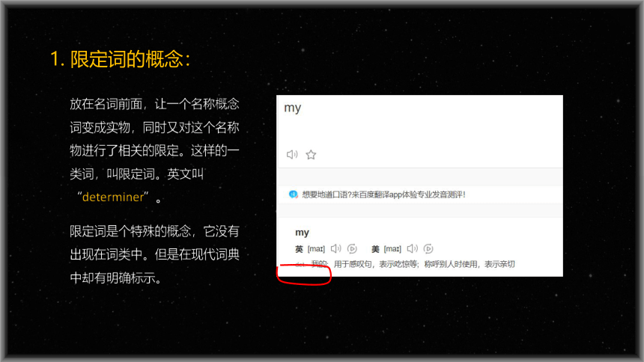Click the British pronunciation replay circle icon
Screen dimensions: 644x362
pos(352,249)
